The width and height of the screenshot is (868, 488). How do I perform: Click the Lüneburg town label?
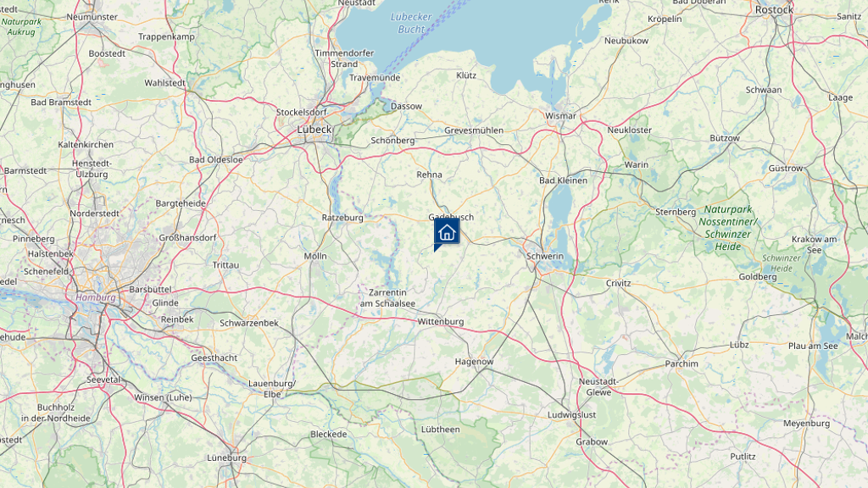tap(226, 457)
